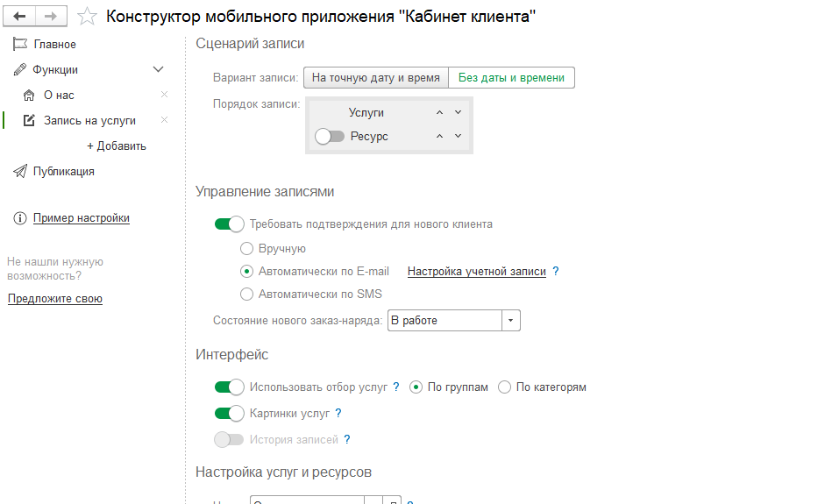Disable 'Требовать подтверждения для нового клиента' toggle

(229, 224)
